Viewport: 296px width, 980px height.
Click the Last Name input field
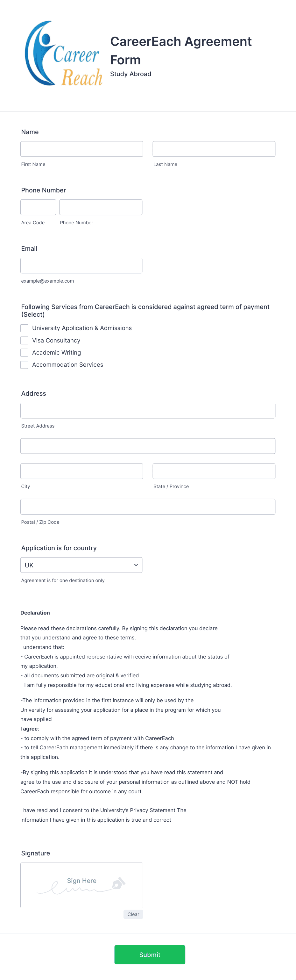click(x=214, y=149)
